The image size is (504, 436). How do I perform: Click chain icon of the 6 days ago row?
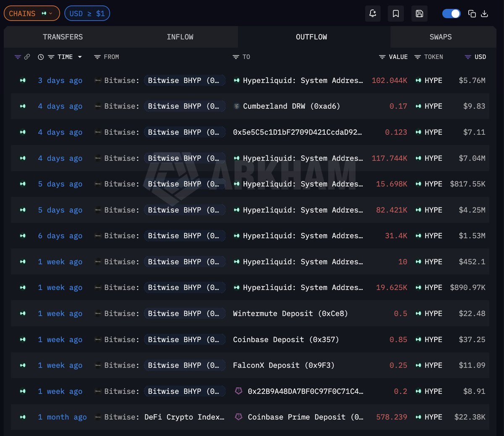click(x=23, y=236)
